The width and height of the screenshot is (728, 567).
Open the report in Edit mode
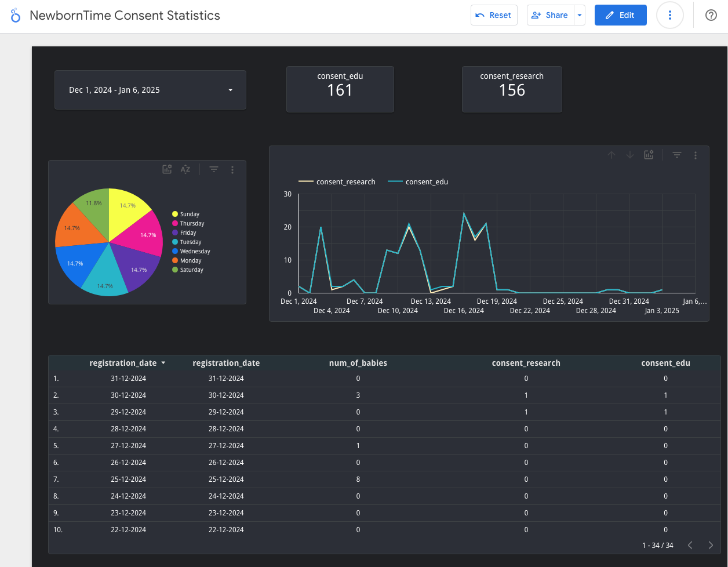pyautogui.click(x=621, y=15)
